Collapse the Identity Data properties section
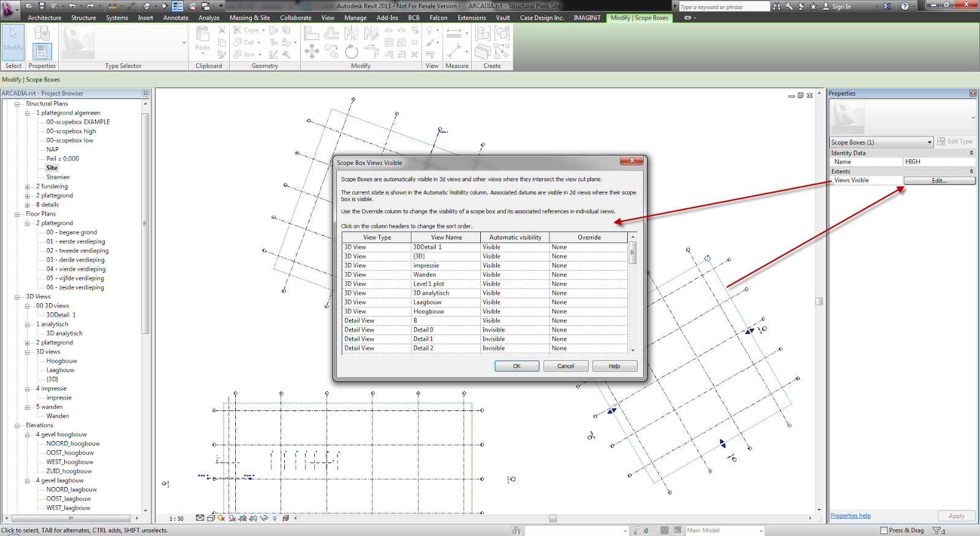980x536 pixels. click(971, 153)
